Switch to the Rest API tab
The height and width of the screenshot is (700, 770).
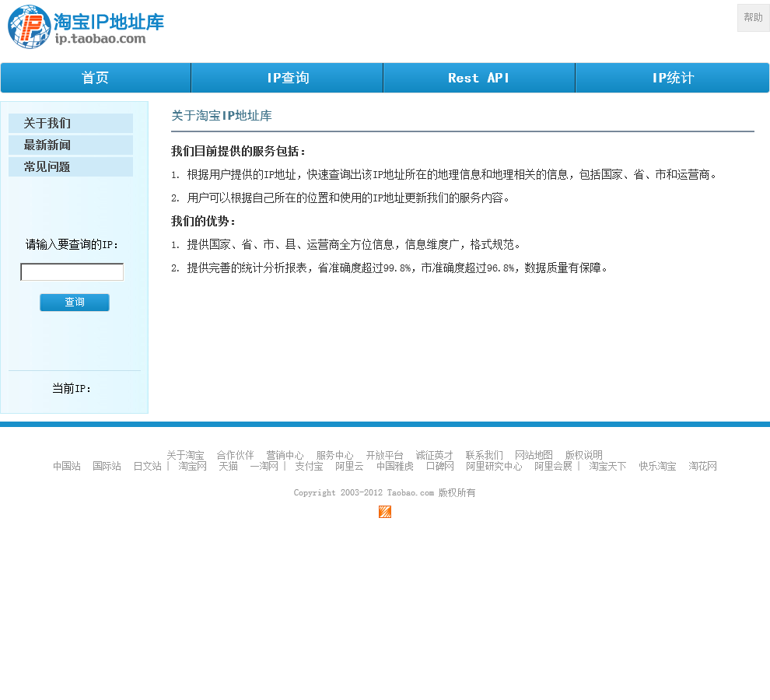click(479, 78)
